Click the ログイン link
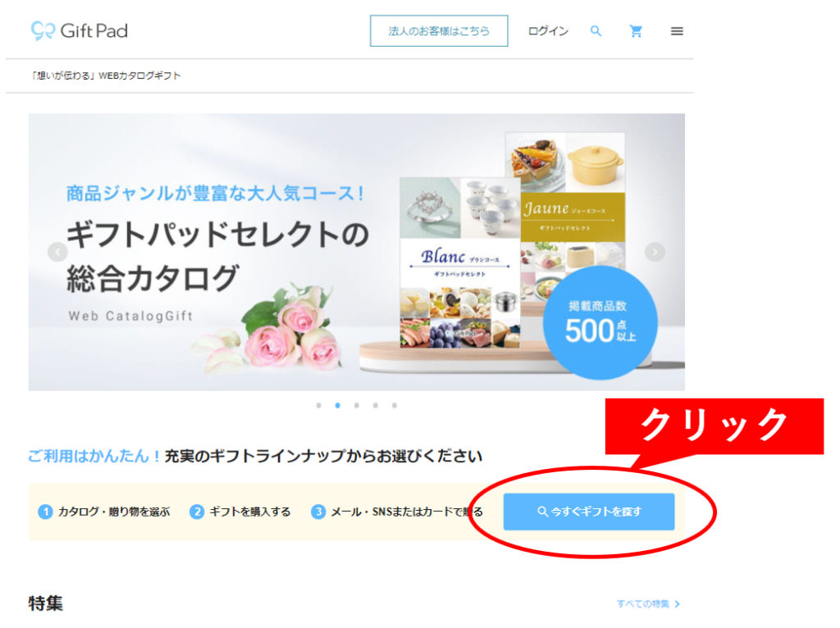This screenshot has width=840, height=628. tap(548, 31)
